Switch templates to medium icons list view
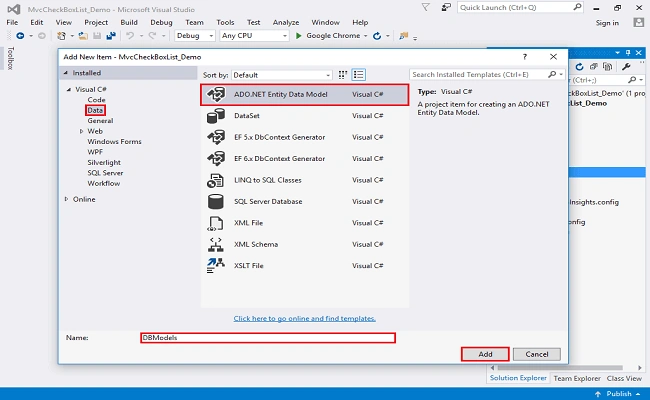Image resolution: width=650 pixels, height=400 pixels. [x=359, y=75]
